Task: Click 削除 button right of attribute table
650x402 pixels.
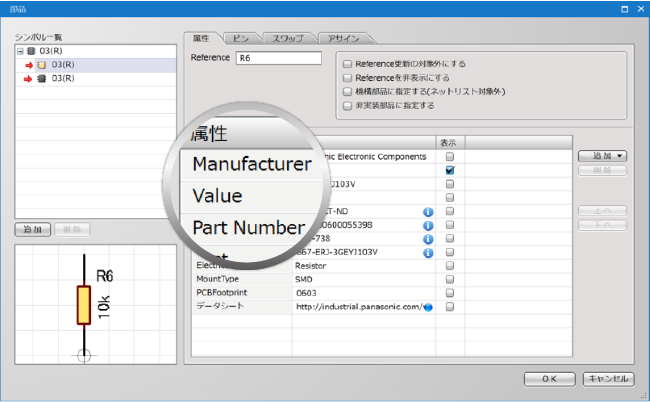Action: pos(602,170)
